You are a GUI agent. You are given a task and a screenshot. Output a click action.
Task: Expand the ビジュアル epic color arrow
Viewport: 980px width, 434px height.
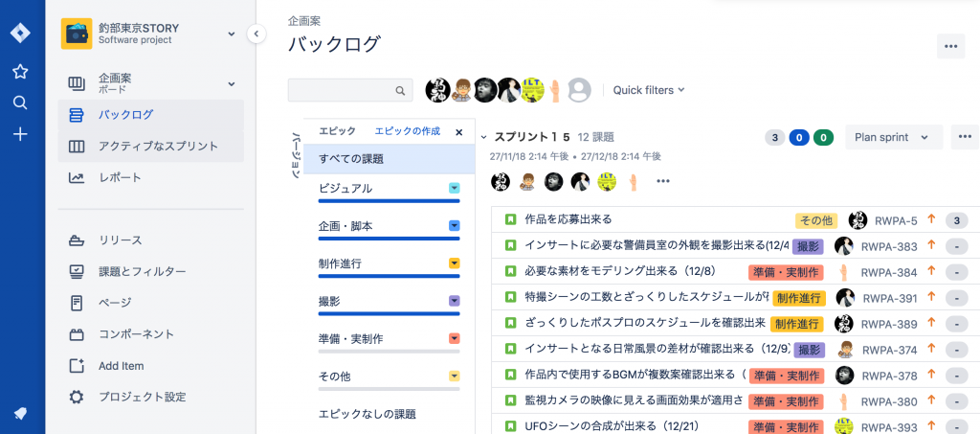455,189
